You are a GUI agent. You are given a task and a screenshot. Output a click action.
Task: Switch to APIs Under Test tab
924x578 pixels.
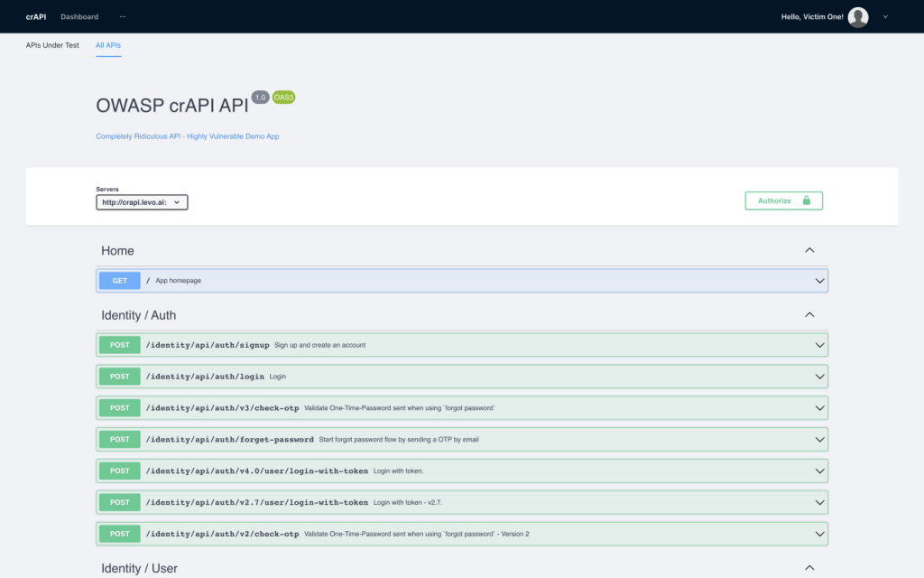pos(52,45)
